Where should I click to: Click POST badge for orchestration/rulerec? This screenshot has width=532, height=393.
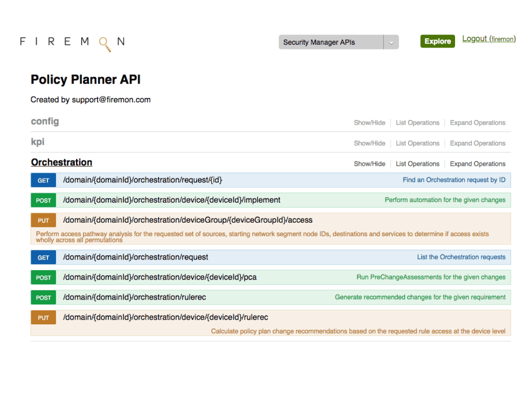click(43, 298)
